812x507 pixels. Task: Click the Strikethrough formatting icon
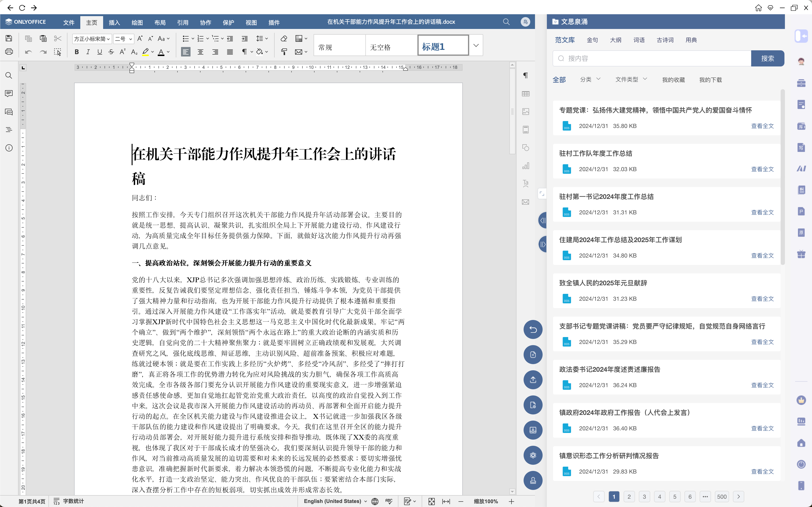click(x=111, y=52)
